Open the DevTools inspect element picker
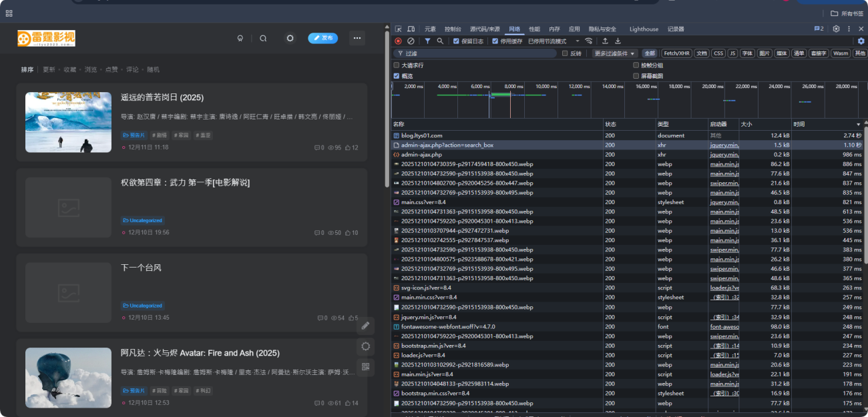 [x=399, y=29]
